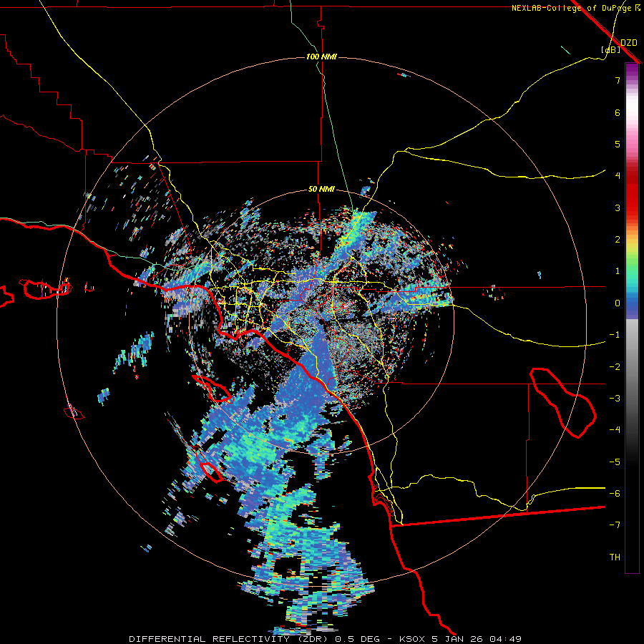Screen dimensions: 644x644
Task: Click the elongated red-outlined island west of the coast
Action: [x=212, y=388]
